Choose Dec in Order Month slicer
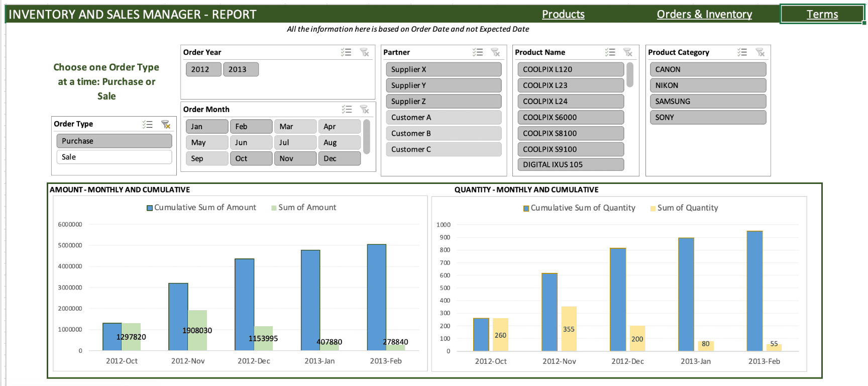This screenshot has height=386, width=868. [x=339, y=158]
